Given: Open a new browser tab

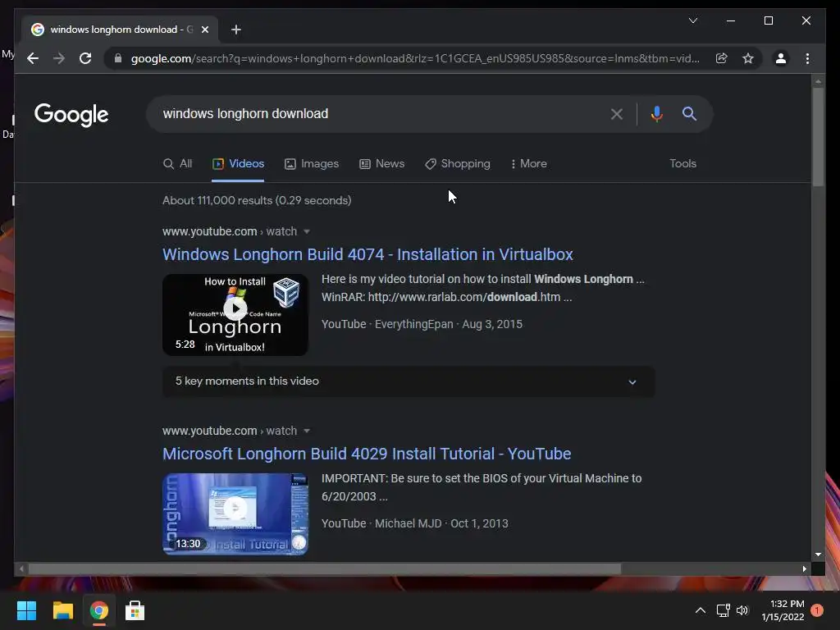Looking at the screenshot, I should click(235, 30).
